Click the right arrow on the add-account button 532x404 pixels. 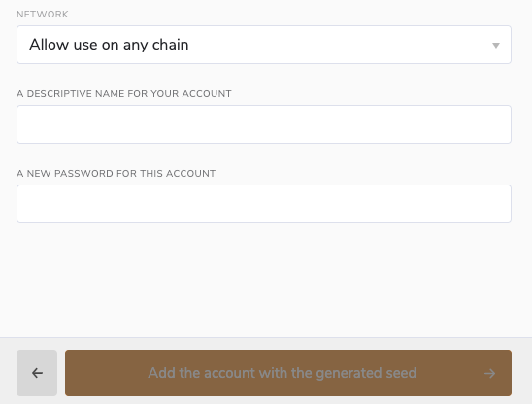click(x=489, y=374)
